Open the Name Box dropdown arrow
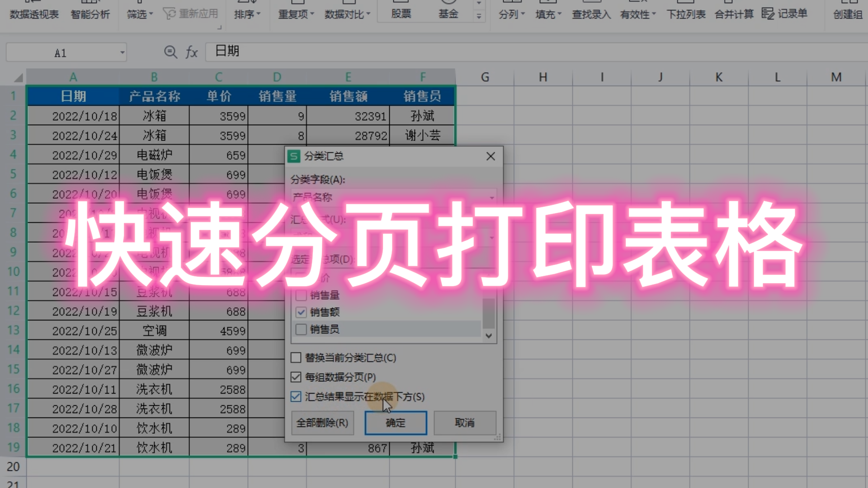The width and height of the screenshot is (868, 488). point(122,53)
